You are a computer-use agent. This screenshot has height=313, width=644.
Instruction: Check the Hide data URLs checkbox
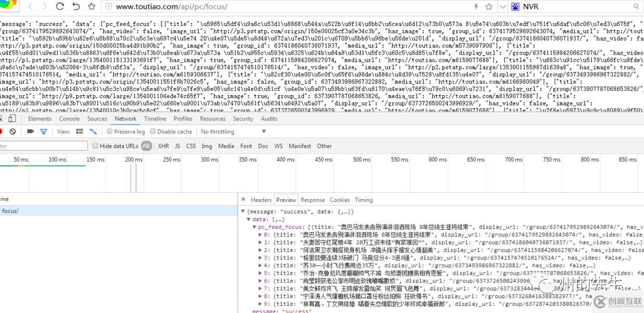pyautogui.click(x=96, y=146)
